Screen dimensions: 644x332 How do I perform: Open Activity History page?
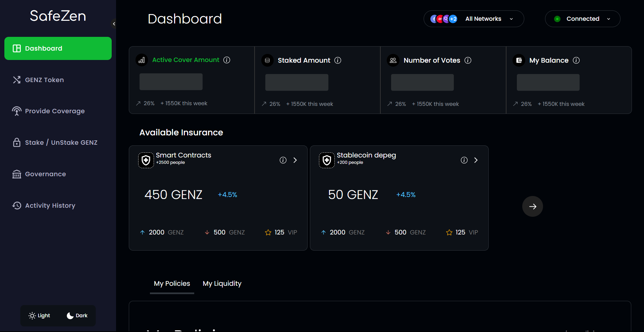(x=50, y=206)
